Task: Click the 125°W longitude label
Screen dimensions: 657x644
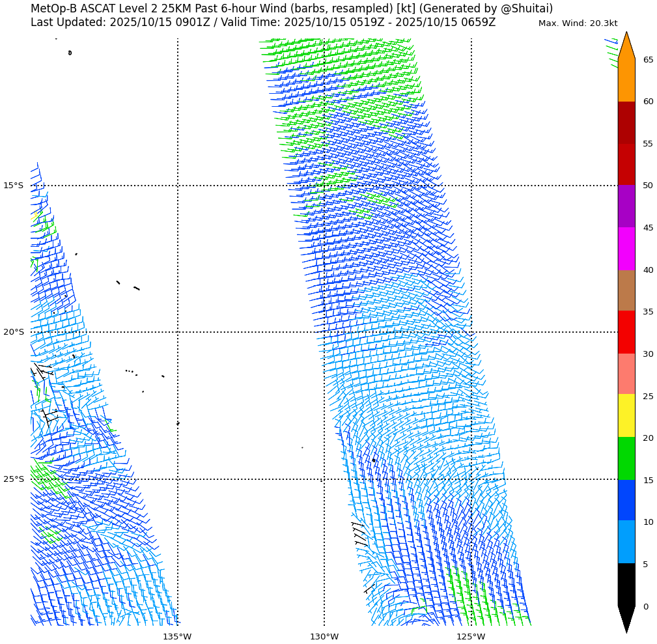Action: click(x=471, y=636)
